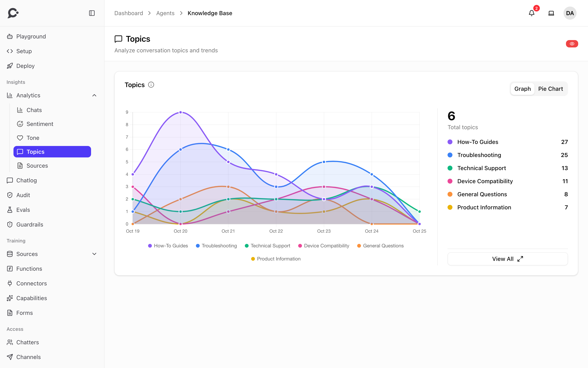Click How-To Guides peak point at 9
Image resolution: width=588 pixels, height=368 pixels.
point(180,112)
